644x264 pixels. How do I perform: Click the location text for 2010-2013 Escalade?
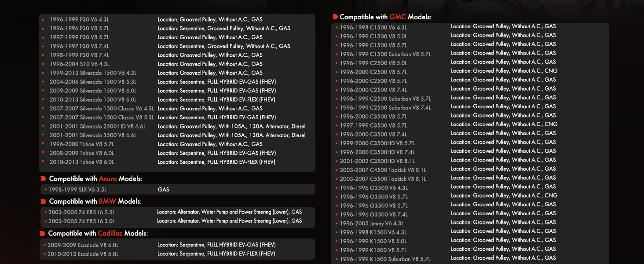[x=216, y=254]
